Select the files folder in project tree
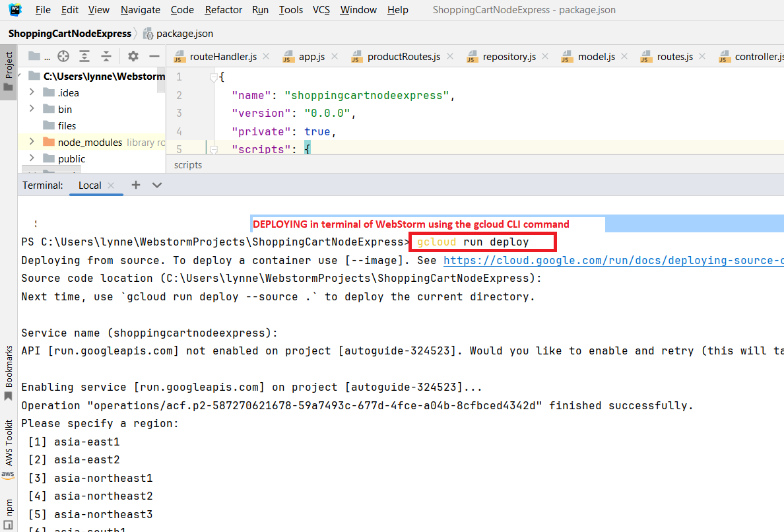This screenshot has height=532, width=784. [x=67, y=125]
